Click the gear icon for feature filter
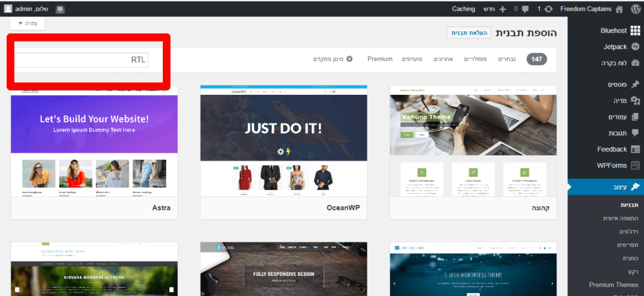This screenshot has height=296, width=644. [x=349, y=58]
